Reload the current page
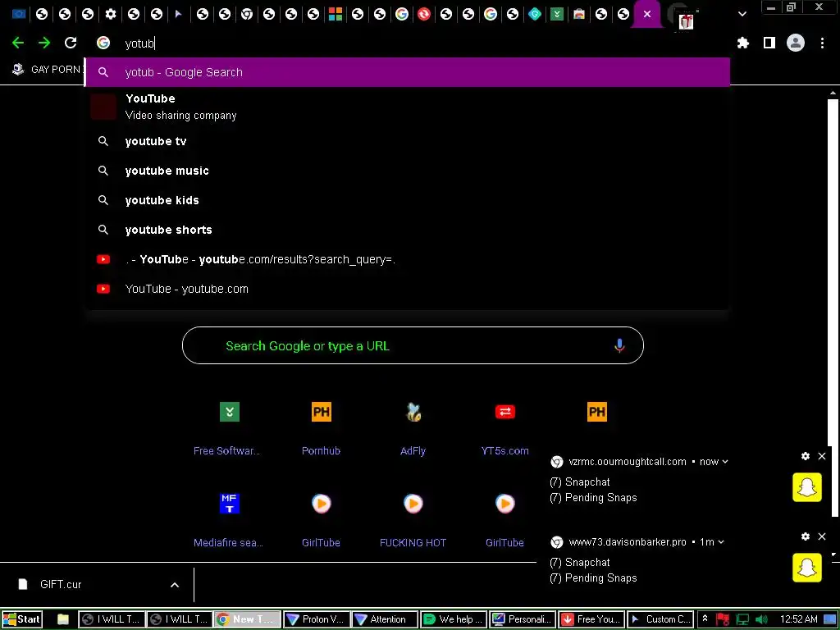This screenshot has height=630, width=840. point(71,43)
